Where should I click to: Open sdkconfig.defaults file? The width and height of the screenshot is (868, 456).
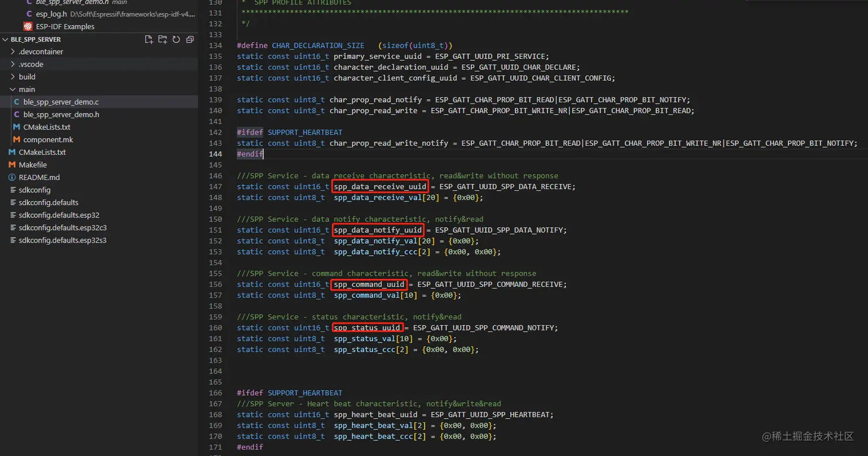click(x=49, y=202)
